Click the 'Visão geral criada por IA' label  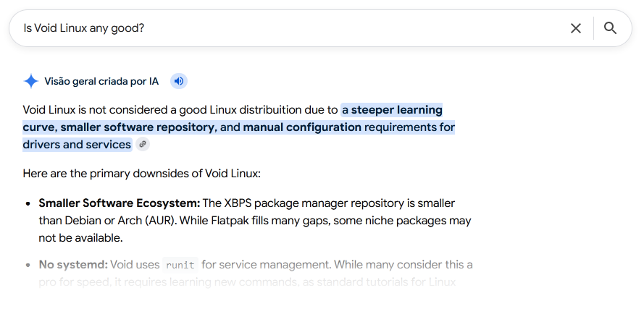pyautogui.click(x=101, y=81)
